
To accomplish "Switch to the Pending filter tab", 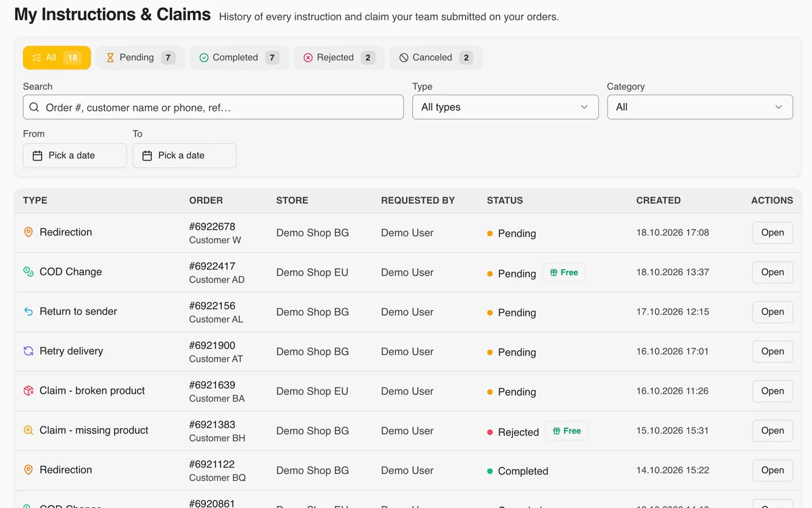I will click(140, 58).
